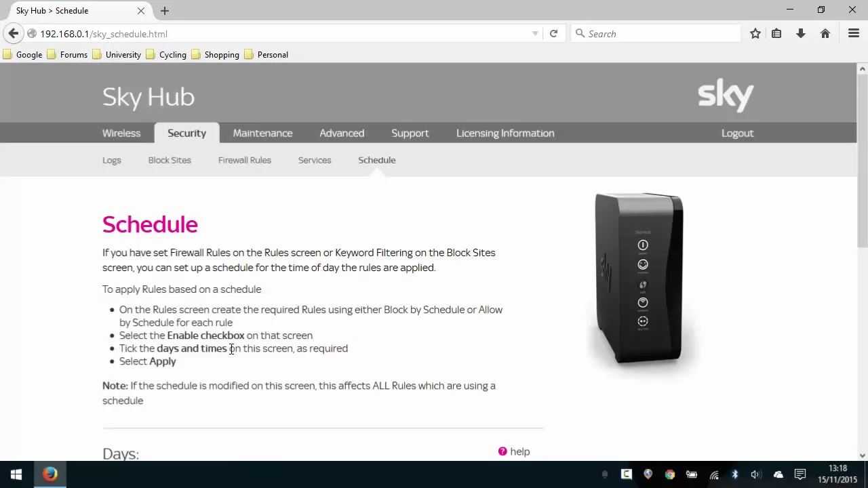Bookmark this page with the star icon
The image size is (868, 488).
[755, 33]
